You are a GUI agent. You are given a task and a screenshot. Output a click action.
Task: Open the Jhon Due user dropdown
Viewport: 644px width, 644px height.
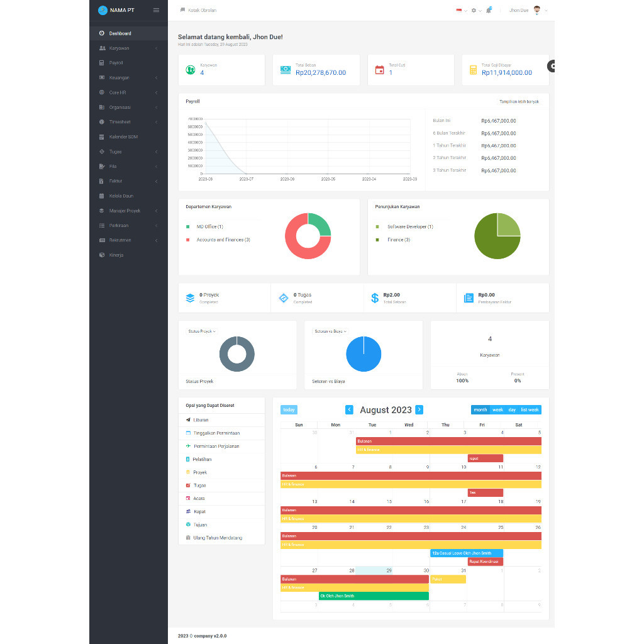(528, 10)
